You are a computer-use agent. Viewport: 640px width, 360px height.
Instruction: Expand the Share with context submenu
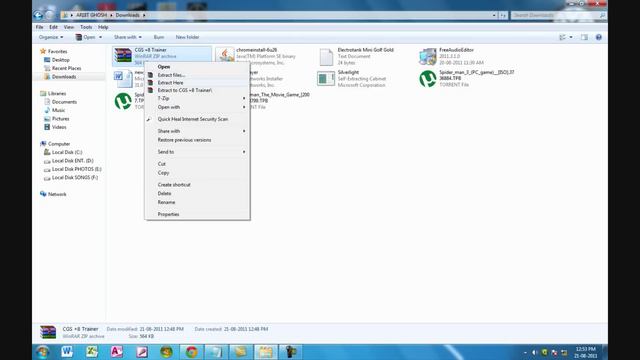pyautogui.click(x=198, y=131)
